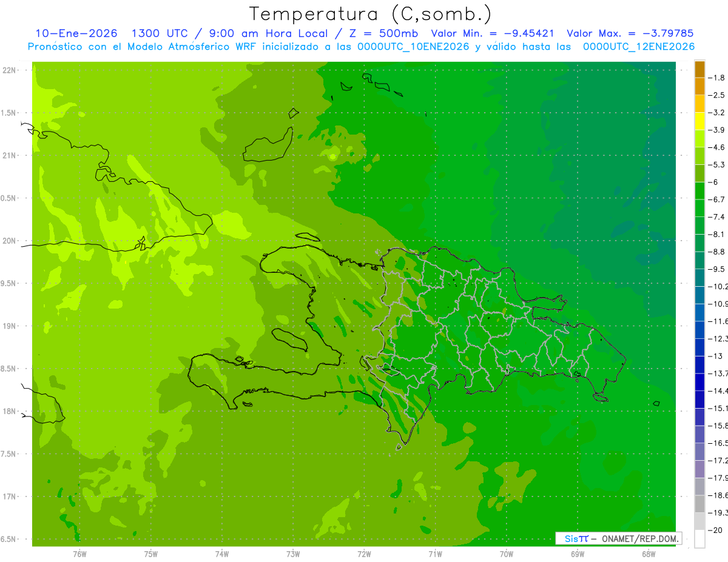The height and width of the screenshot is (562, 728).
Task: Click the date text "10-Ene-2026"
Action: click(76, 33)
